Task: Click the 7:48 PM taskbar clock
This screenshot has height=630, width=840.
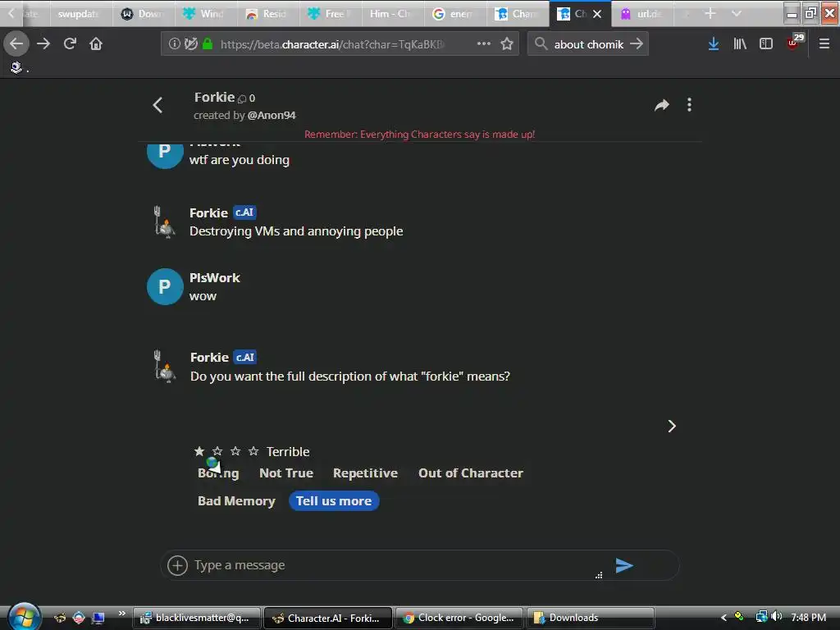Action: click(808, 618)
